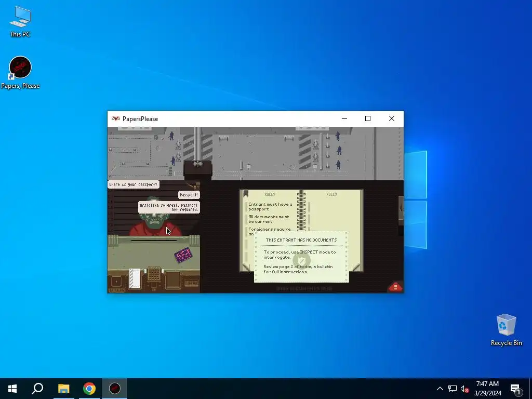Turn rulebook to the next page corner
The width and height of the screenshot is (532, 399).
356,268
